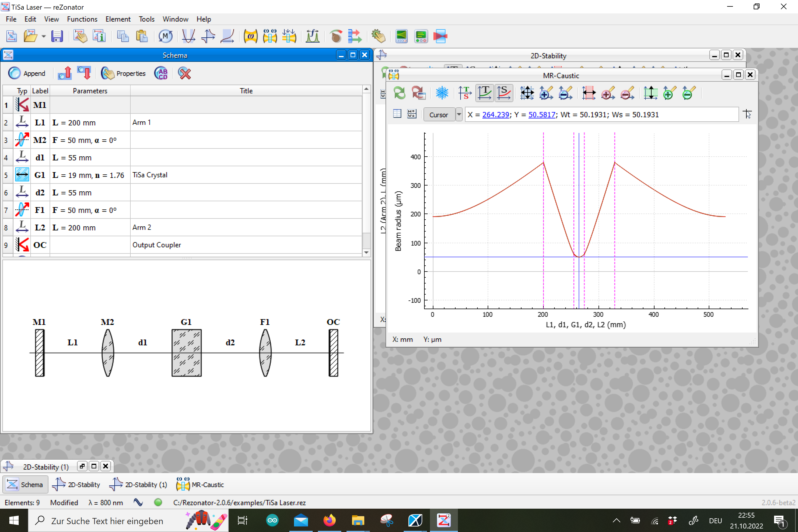Click the red X delete element icon

click(x=185, y=73)
